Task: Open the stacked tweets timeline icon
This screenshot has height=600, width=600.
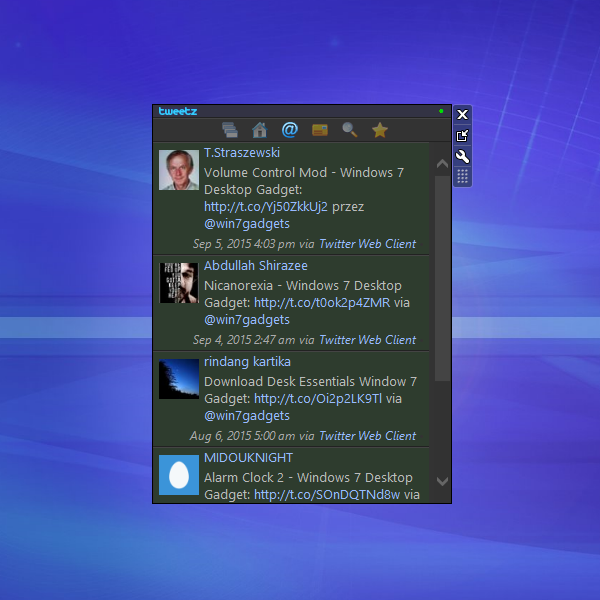Action: (x=230, y=130)
